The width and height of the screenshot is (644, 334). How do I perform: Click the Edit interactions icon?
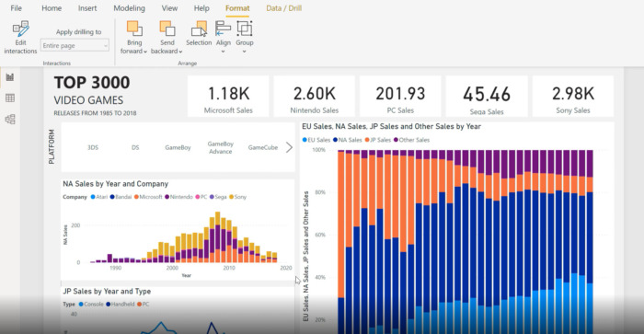[x=20, y=29]
